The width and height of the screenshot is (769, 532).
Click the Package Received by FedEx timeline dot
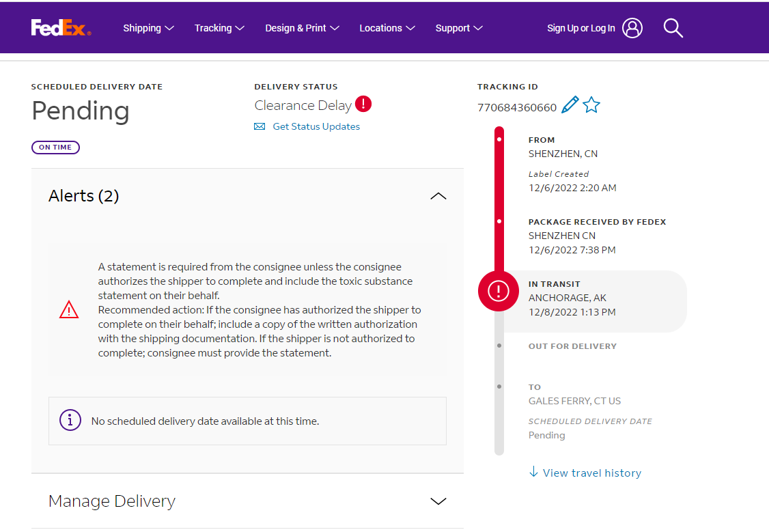(499, 221)
